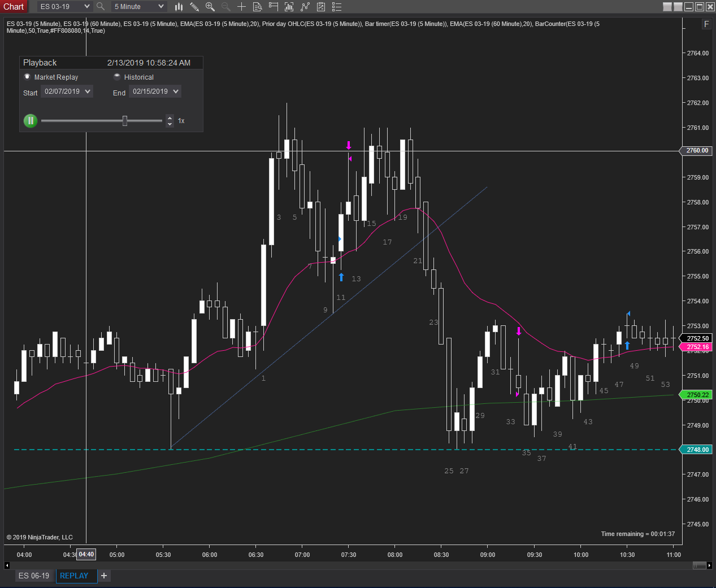Open the End date 02/15/2019 picker
Image resolution: width=716 pixels, height=588 pixels.
(155, 92)
